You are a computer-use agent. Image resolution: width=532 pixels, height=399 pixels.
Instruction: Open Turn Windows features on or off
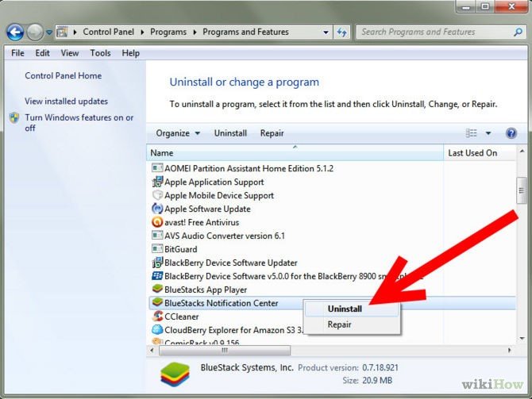[79, 123]
